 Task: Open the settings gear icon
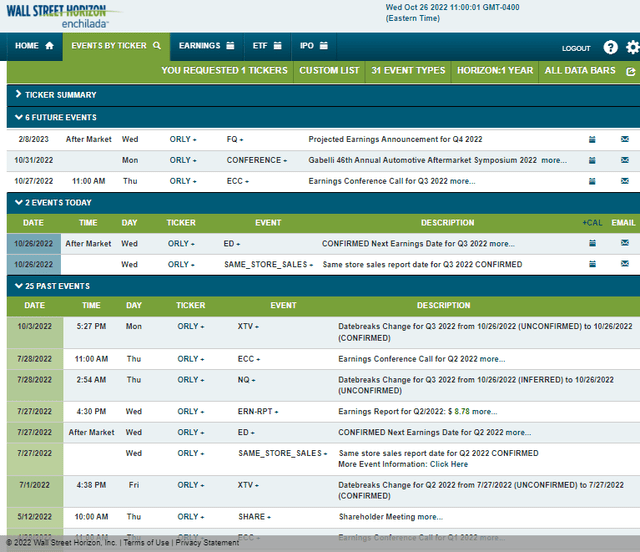[633, 47]
